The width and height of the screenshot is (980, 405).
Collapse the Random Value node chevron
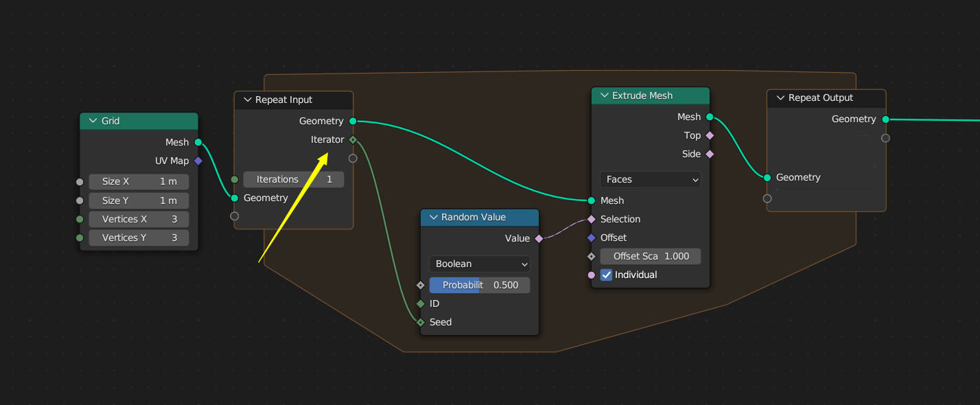coord(433,217)
